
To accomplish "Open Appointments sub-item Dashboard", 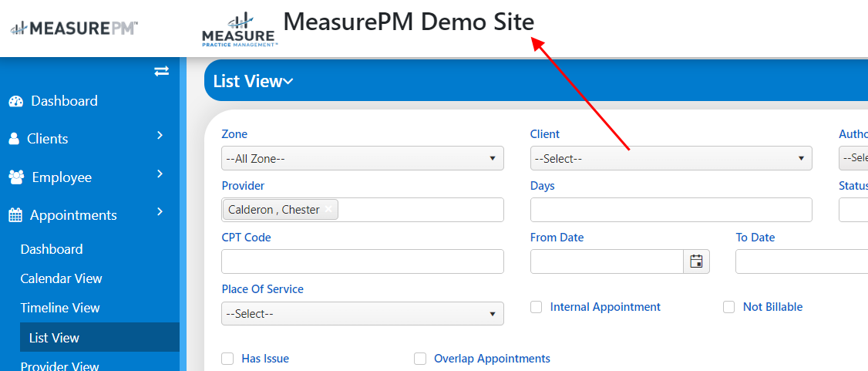I will point(52,249).
